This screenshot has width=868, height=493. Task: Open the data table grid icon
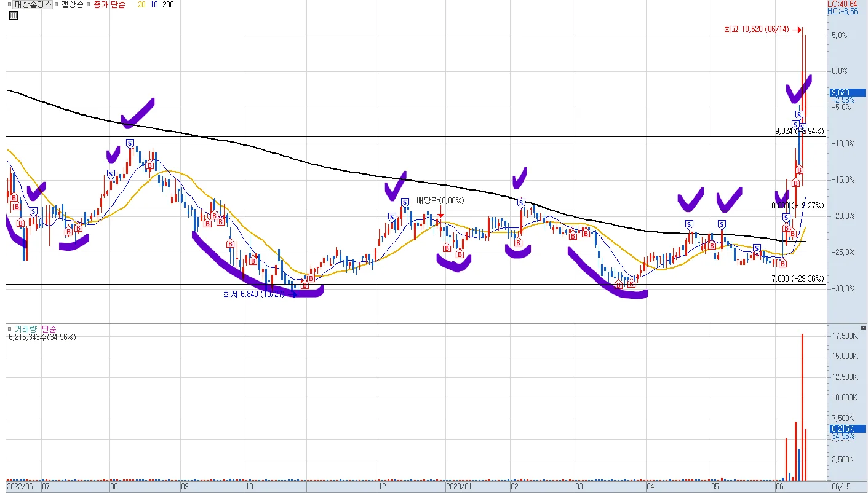(x=13, y=16)
